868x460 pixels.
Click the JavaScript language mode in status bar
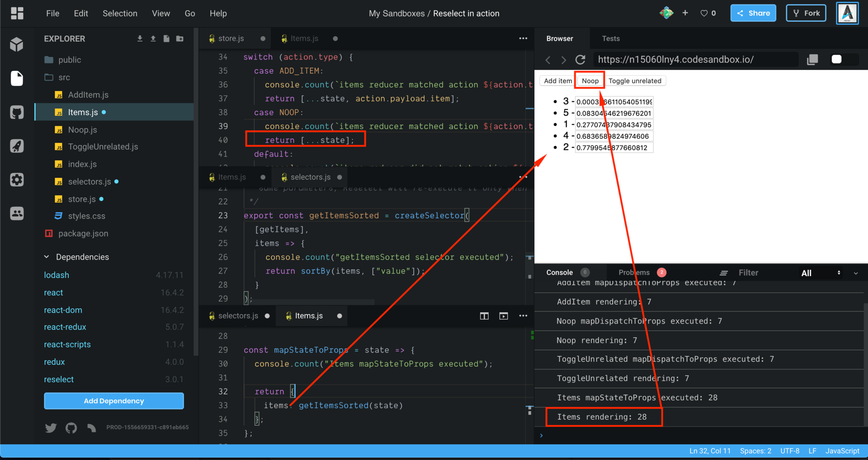point(842,451)
